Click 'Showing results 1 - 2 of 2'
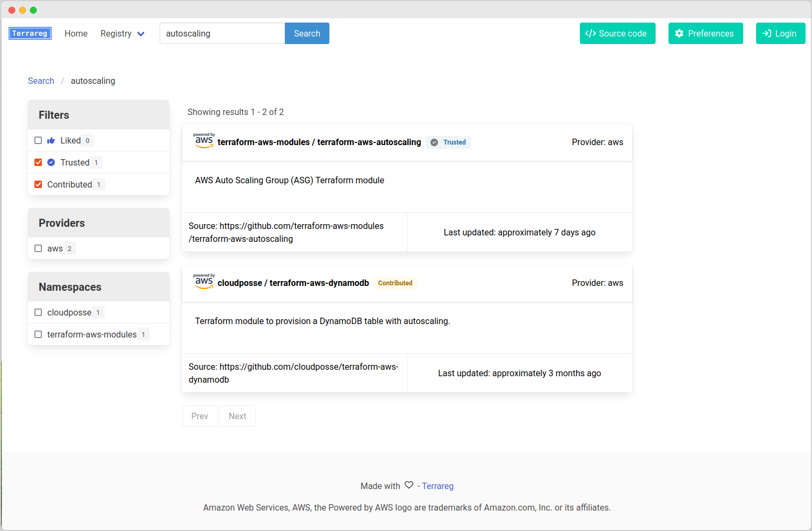Screen dimensions: 812x531 coord(235,112)
